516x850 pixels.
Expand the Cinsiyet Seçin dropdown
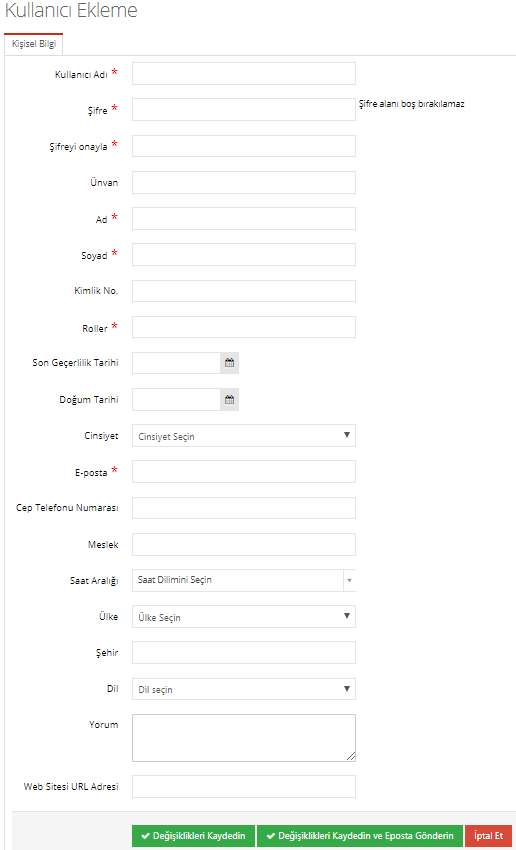tap(244, 436)
